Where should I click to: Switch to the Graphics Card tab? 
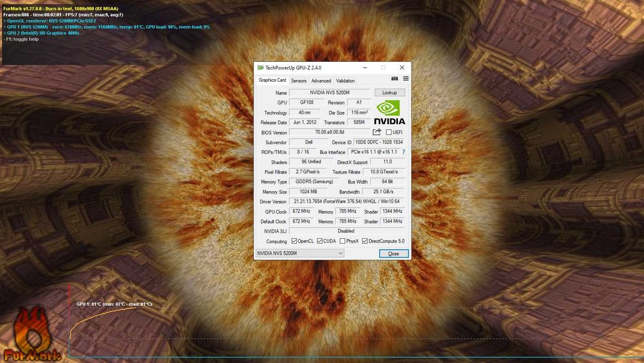272,80
